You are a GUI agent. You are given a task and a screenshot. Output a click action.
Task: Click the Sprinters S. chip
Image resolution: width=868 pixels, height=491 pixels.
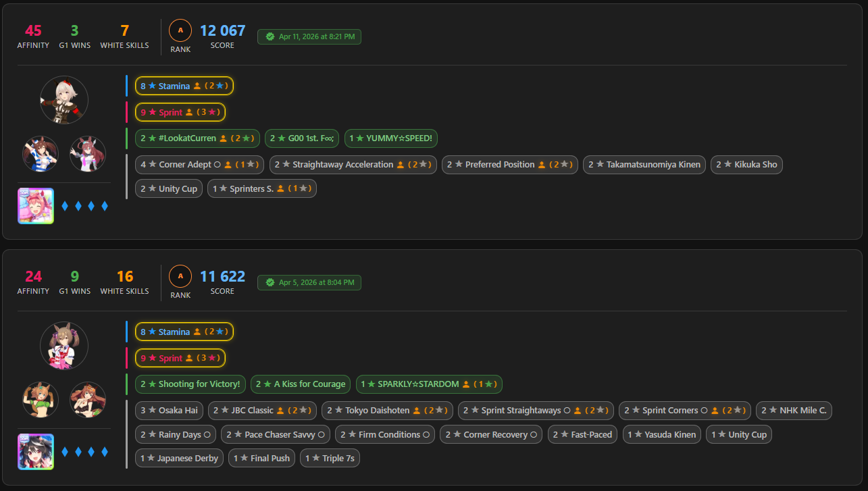click(262, 188)
